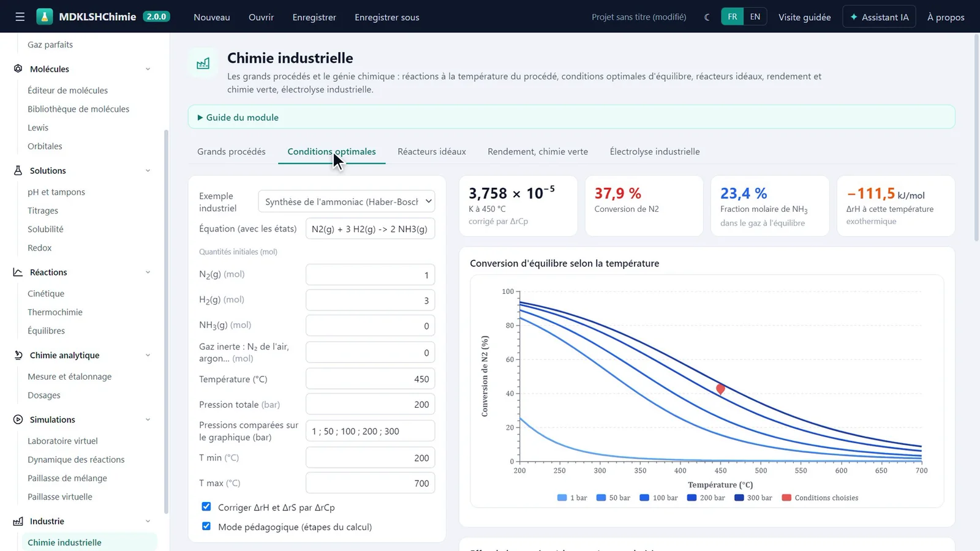The image size is (980, 551).
Task: Switch language to EN
Action: pos(755,17)
